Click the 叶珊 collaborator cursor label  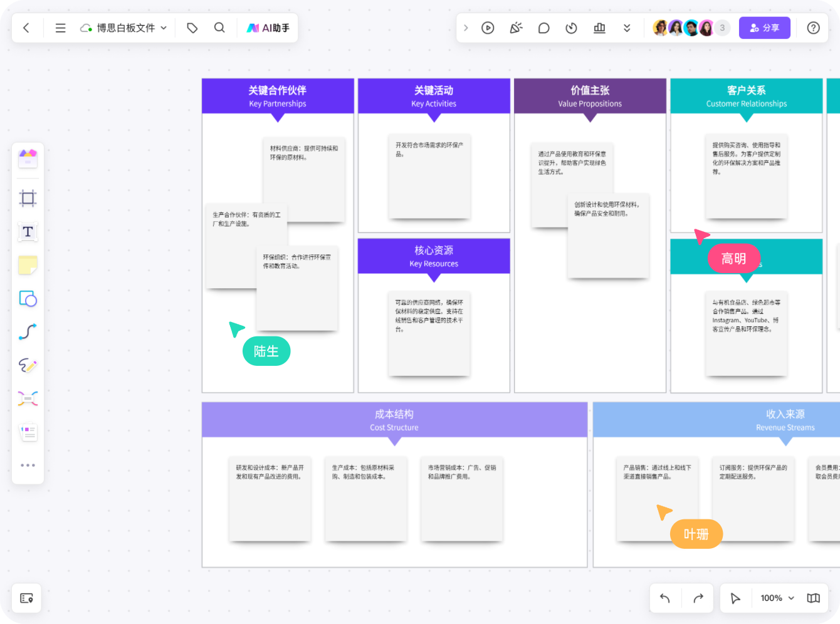pyautogui.click(x=696, y=534)
